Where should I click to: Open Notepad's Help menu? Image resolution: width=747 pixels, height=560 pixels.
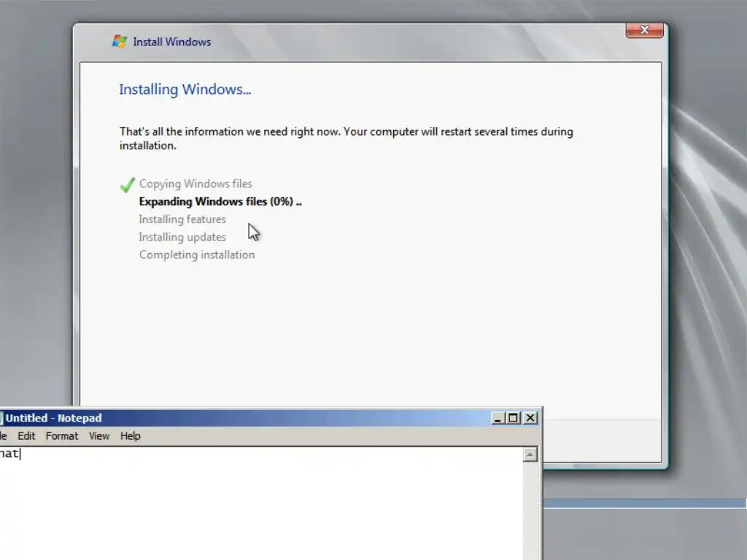(x=130, y=436)
